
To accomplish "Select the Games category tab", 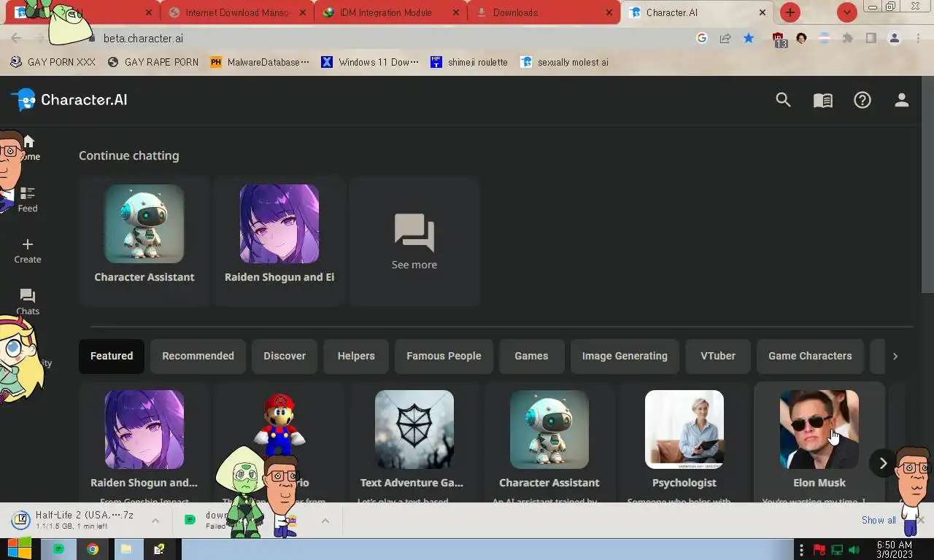I will point(531,356).
